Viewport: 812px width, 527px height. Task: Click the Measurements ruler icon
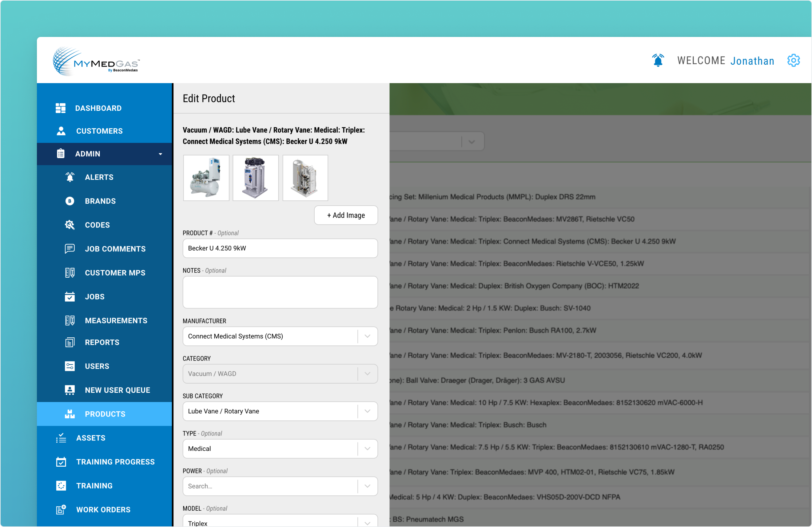[x=70, y=321]
